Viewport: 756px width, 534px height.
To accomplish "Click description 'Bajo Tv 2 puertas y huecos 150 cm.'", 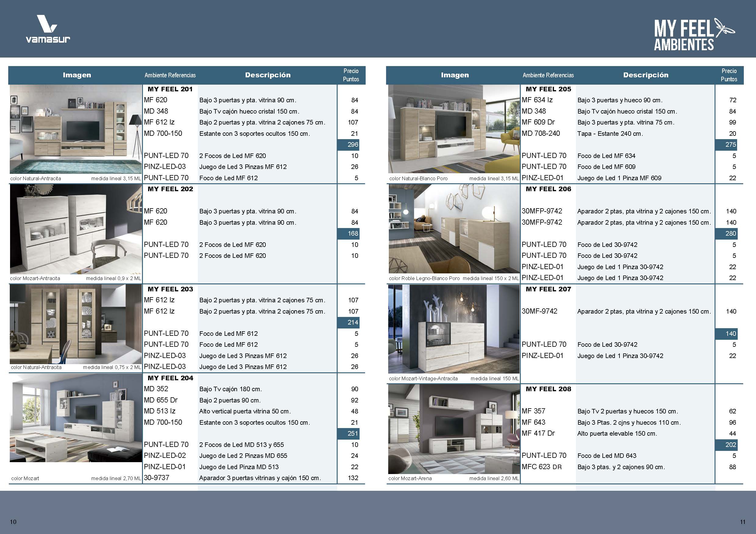I will click(x=628, y=412).
